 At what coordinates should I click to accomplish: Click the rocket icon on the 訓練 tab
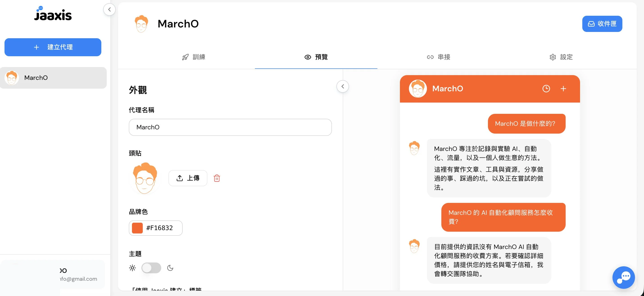[x=185, y=57]
